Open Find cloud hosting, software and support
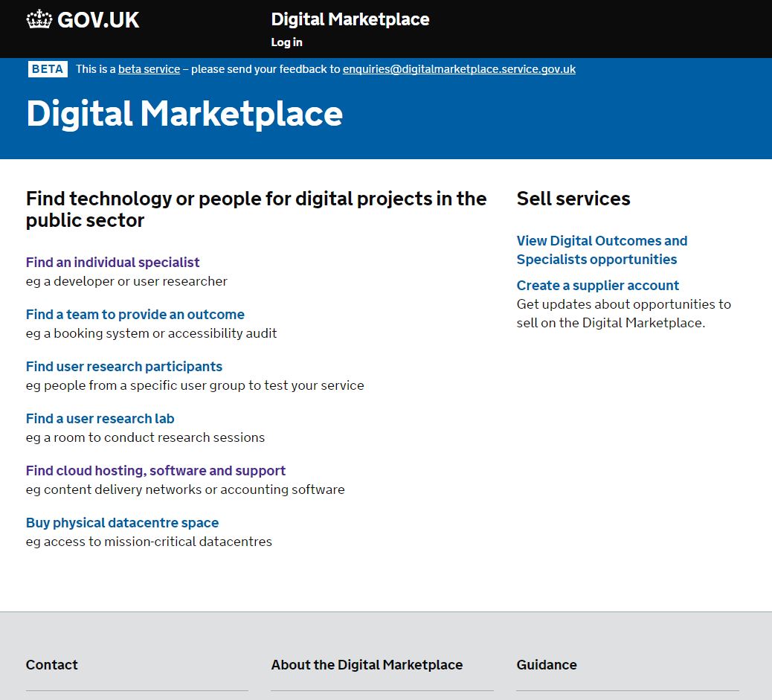 pos(155,470)
